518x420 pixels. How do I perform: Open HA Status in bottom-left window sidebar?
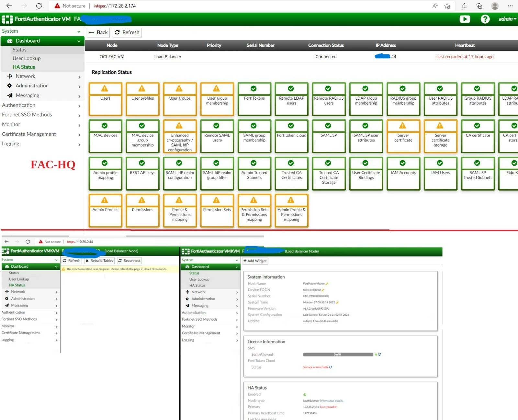click(17, 285)
